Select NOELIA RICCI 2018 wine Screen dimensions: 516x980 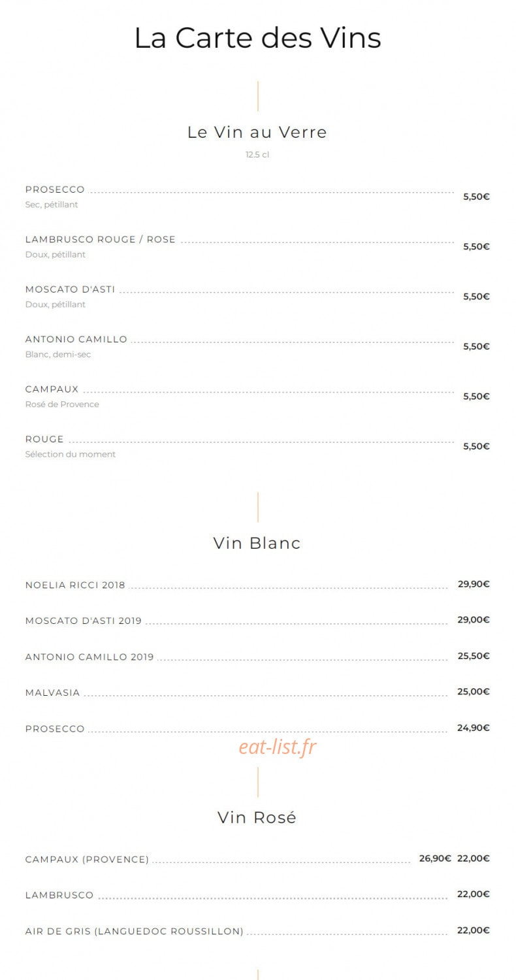click(257, 585)
